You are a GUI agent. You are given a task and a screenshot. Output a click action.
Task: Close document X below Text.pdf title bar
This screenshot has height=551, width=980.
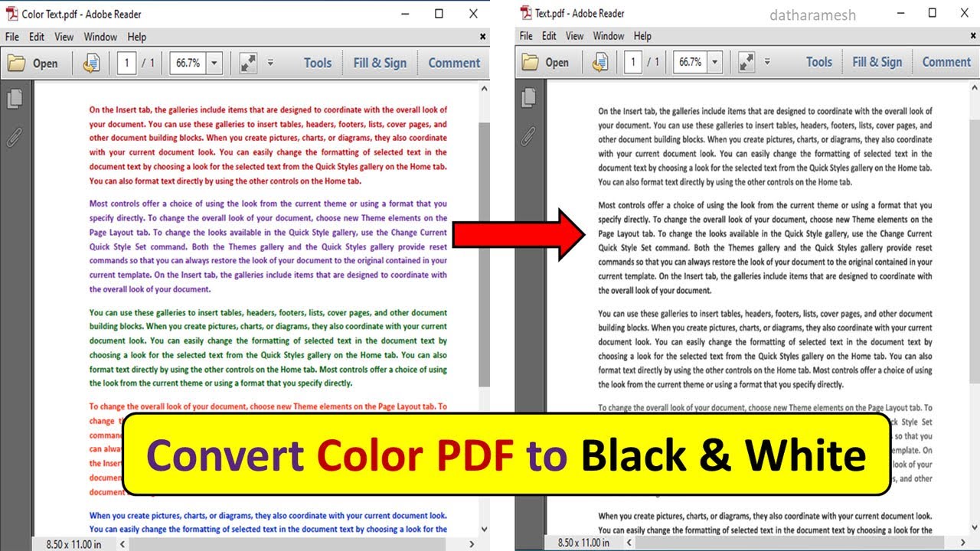(975, 36)
